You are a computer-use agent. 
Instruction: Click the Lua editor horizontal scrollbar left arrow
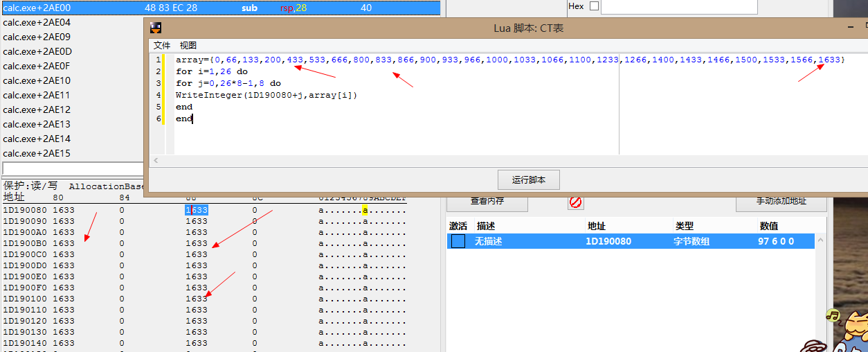pyautogui.click(x=155, y=160)
